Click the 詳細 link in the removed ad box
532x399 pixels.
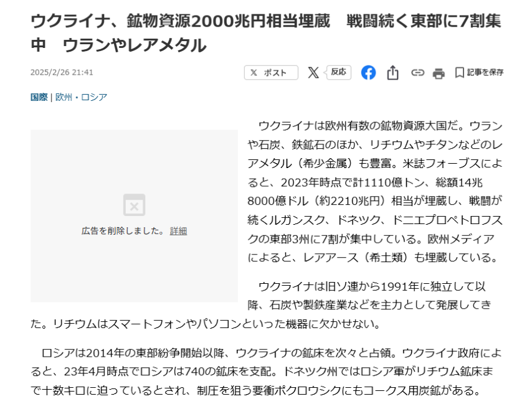tap(178, 231)
